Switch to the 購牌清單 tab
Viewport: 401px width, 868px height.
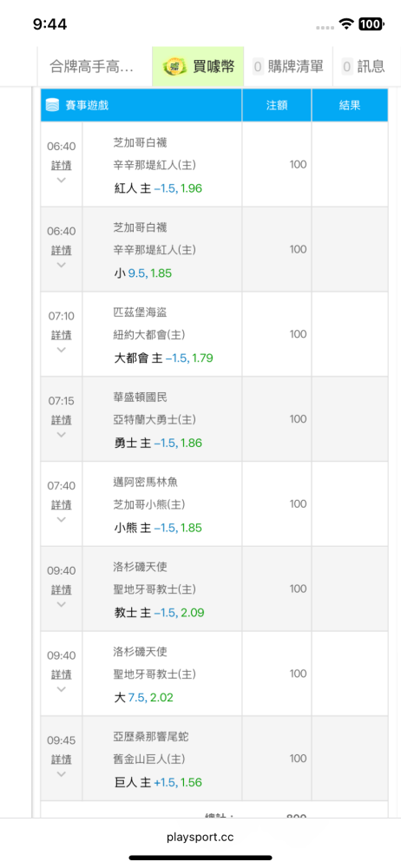pos(288,67)
